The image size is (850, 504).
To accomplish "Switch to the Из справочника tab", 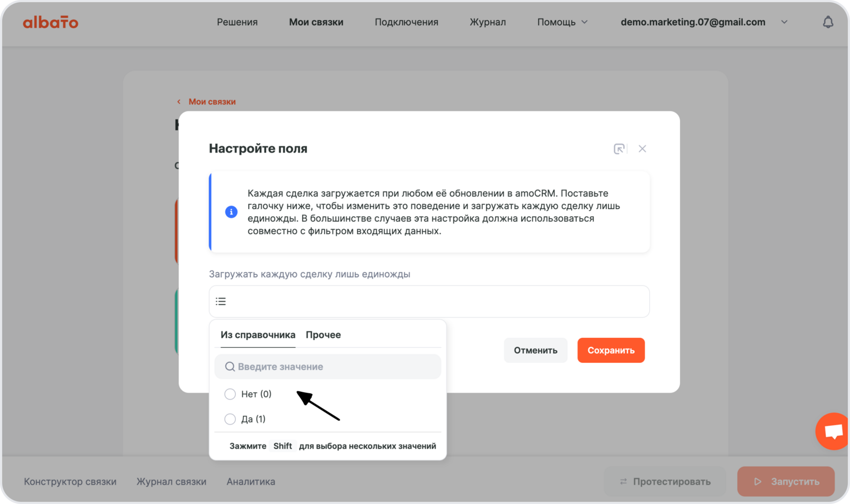I will (258, 335).
